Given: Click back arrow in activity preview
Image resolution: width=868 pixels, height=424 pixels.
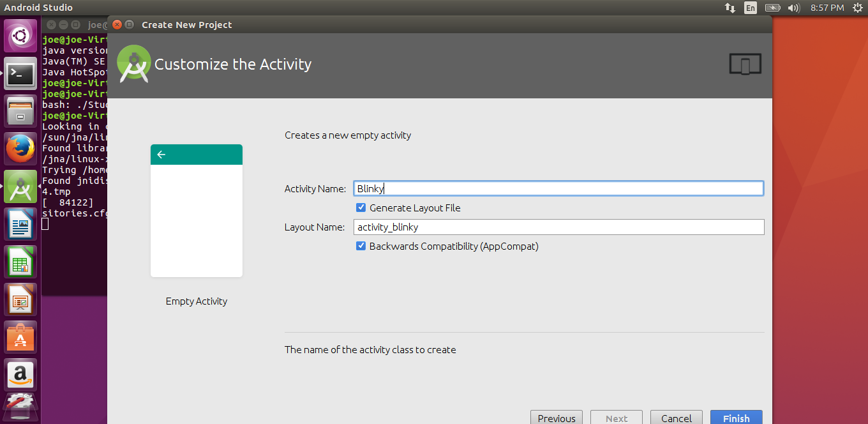Looking at the screenshot, I should (161, 155).
